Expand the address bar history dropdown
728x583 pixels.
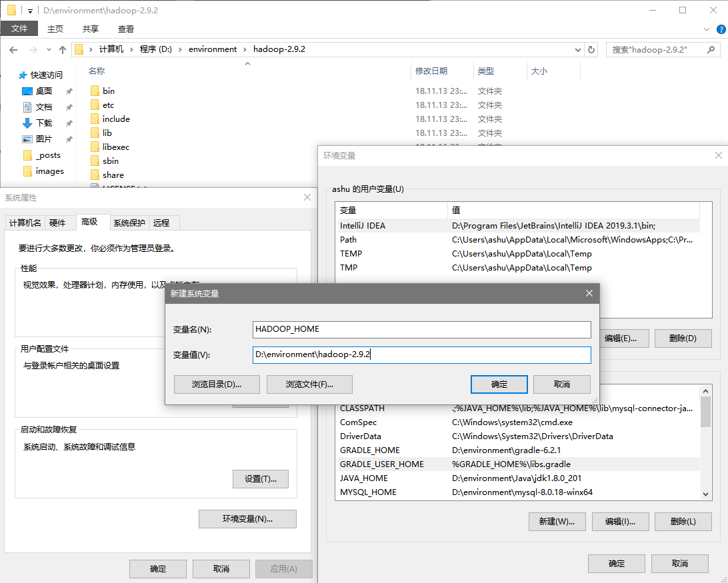pos(578,49)
